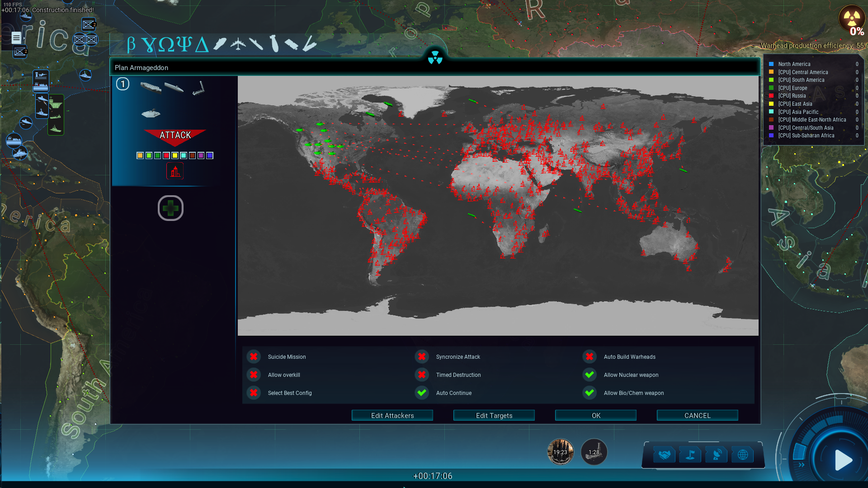
Task: Toggle the Allow Nuclear weapon option
Action: pos(590,375)
